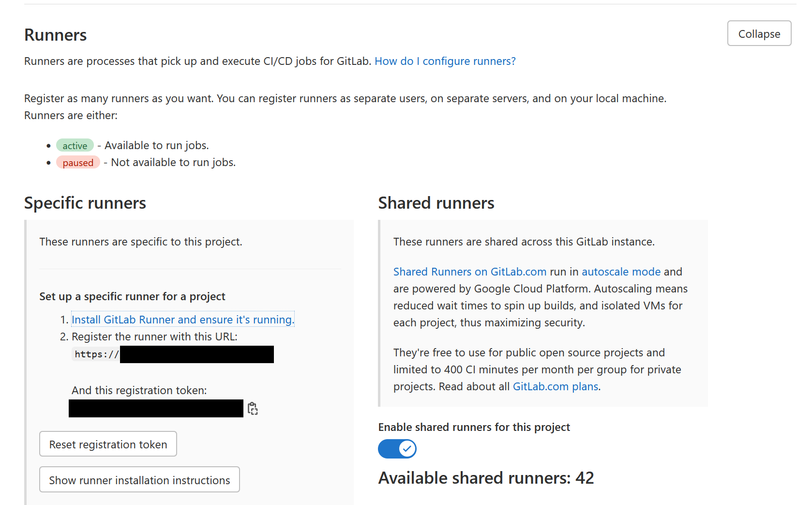
Task: Click the red paused status badge
Action: pos(78,163)
